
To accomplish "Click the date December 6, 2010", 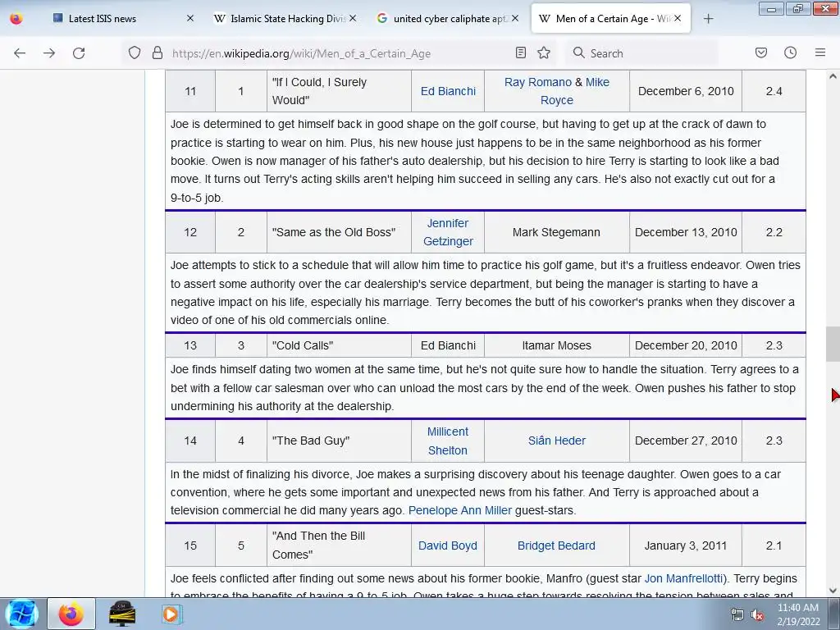I will coord(686,91).
